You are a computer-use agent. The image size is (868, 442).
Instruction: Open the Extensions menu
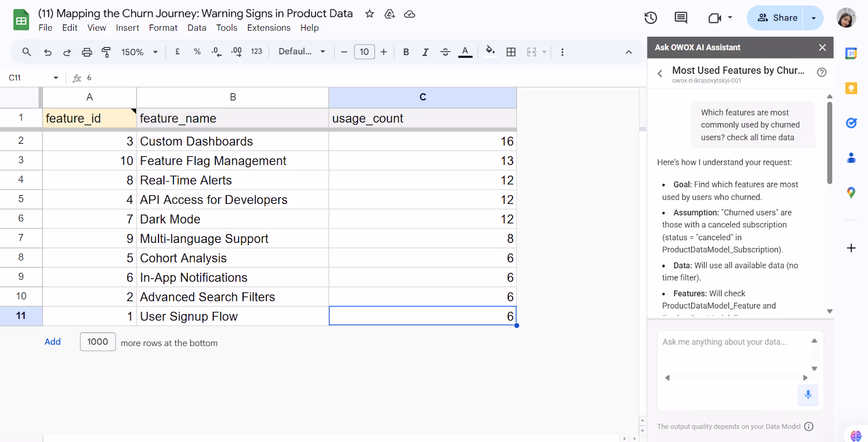(269, 28)
